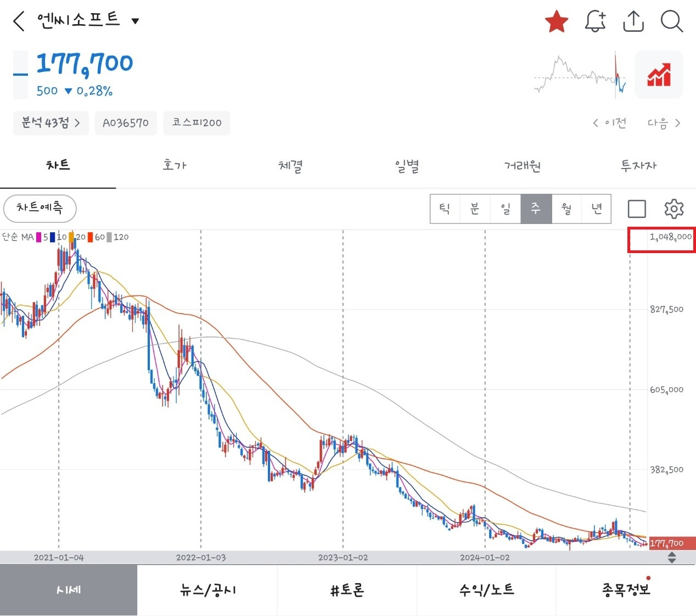Select the 일 chart period

[x=506, y=209]
